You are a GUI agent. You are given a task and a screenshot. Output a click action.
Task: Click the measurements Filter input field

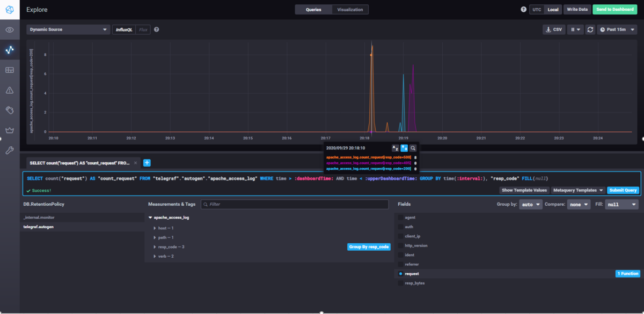pos(295,205)
